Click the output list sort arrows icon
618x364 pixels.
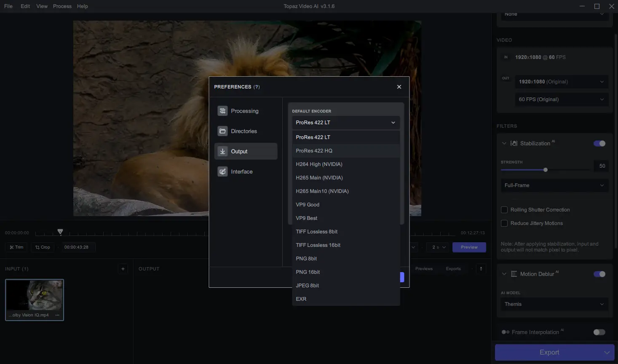(x=481, y=269)
